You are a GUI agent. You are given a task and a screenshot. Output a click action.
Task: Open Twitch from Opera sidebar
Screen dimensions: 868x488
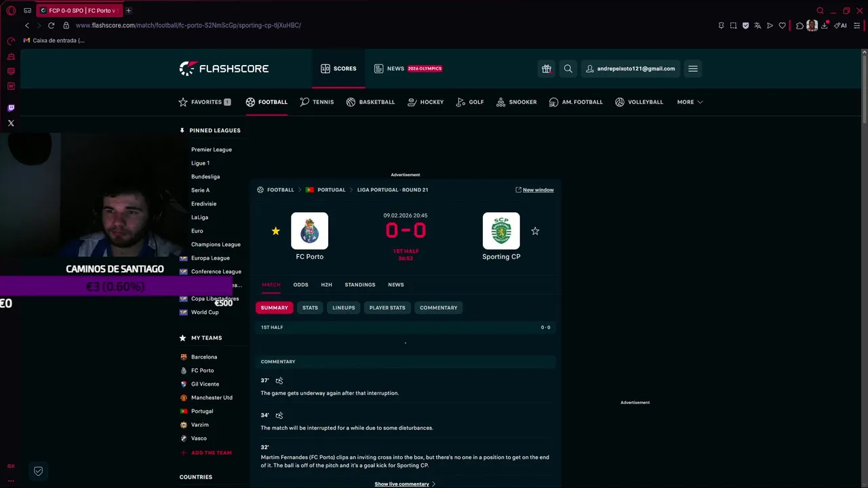pyautogui.click(x=11, y=108)
